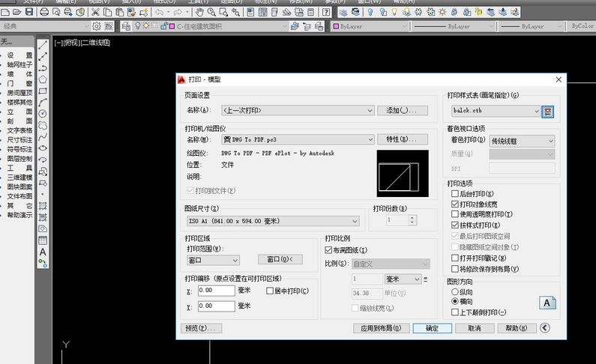Click the 预览 preview button

[x=201, y=328]
